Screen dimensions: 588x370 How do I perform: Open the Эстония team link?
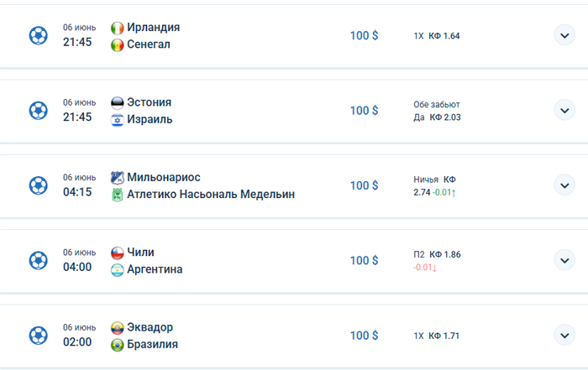tap(149, 102)
